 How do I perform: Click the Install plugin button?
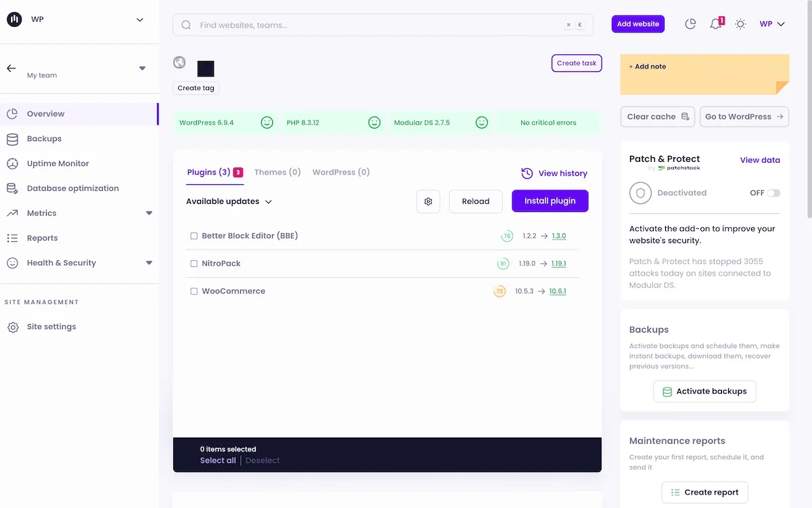(550, 200)
